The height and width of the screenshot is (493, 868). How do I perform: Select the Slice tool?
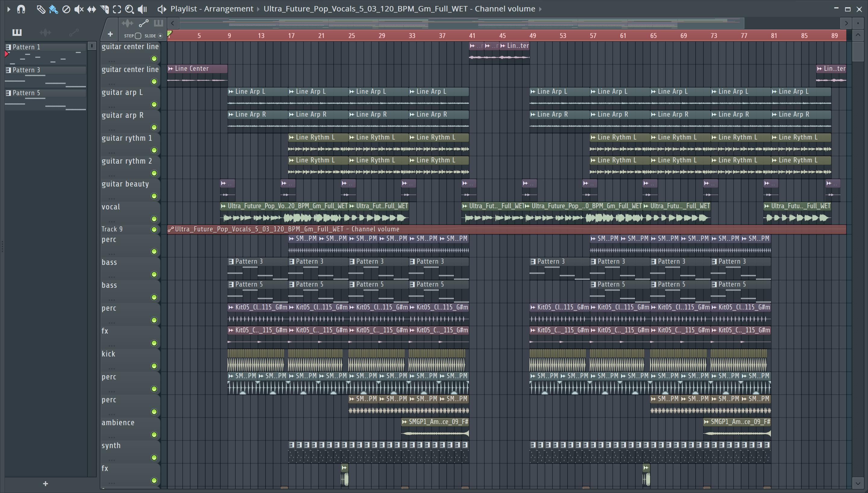tap(104, 9)
